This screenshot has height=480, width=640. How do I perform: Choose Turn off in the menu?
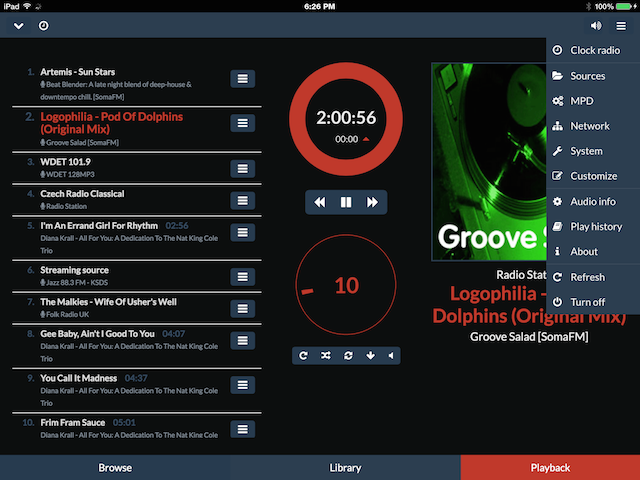tap(593, 302)
